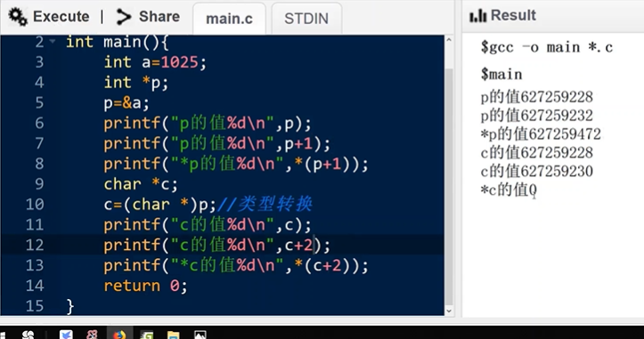Click line number 12 in the gutter
Viewport: 644px width, 339px height.
click(x=35, y=245)
